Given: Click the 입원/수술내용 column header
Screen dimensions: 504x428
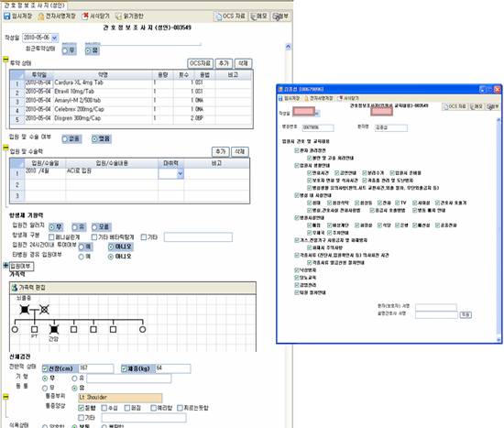Looking at the screenshot, I should [112, 163].
